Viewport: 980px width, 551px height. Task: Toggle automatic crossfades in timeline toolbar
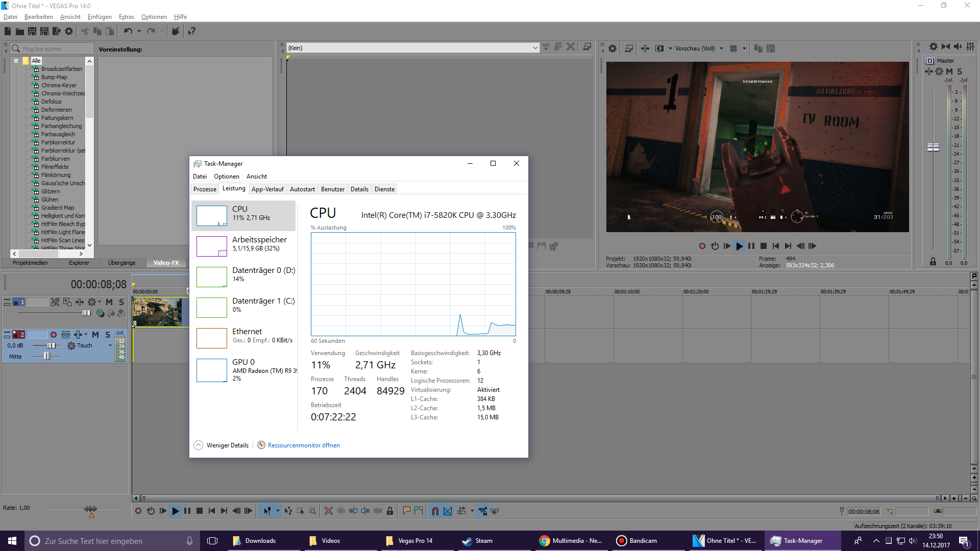tap(448, 511)
